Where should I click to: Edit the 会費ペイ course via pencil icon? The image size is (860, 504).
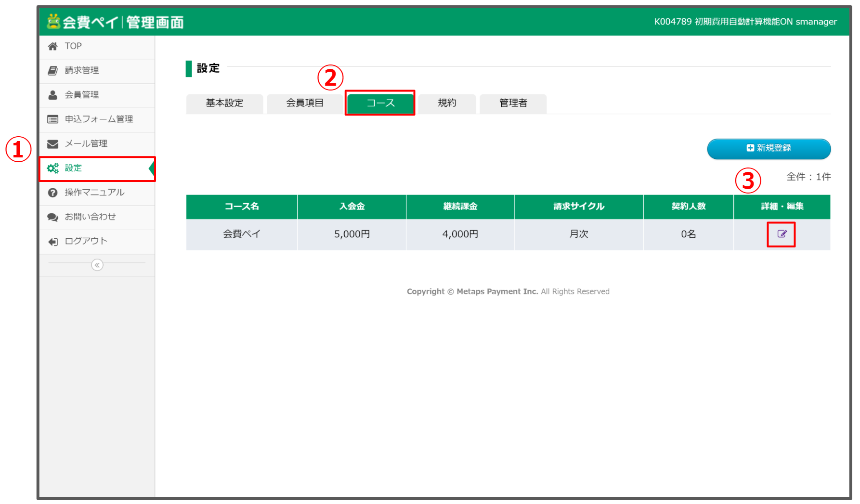coord(782,234)
